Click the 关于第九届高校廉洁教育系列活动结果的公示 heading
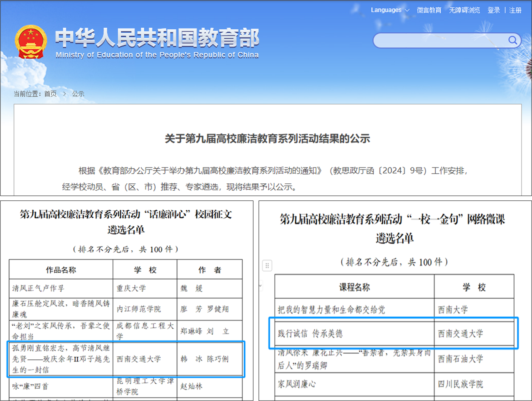The height and width of the screenshot is (401, 532). point(267,139)
